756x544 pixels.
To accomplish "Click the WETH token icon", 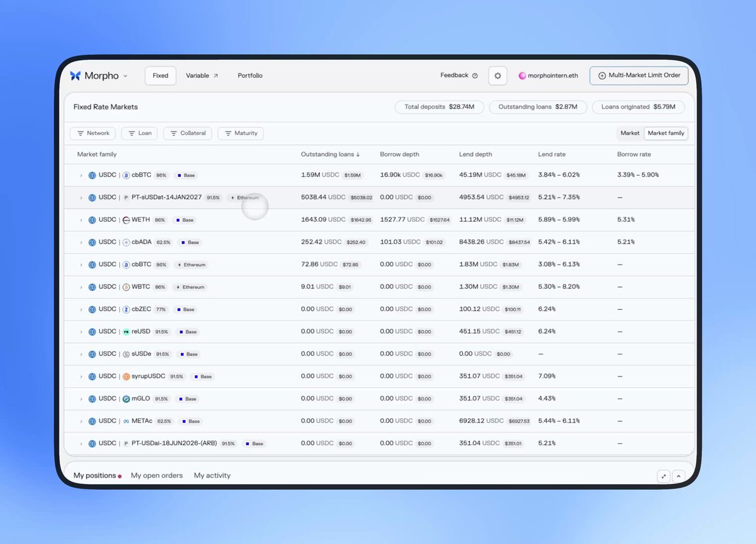I will tap(126, 220).
